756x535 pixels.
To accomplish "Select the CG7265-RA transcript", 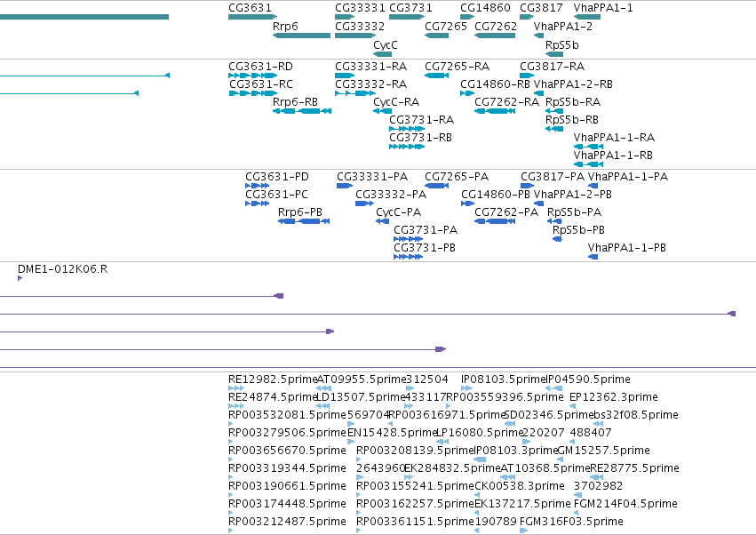I will (457, 67).
